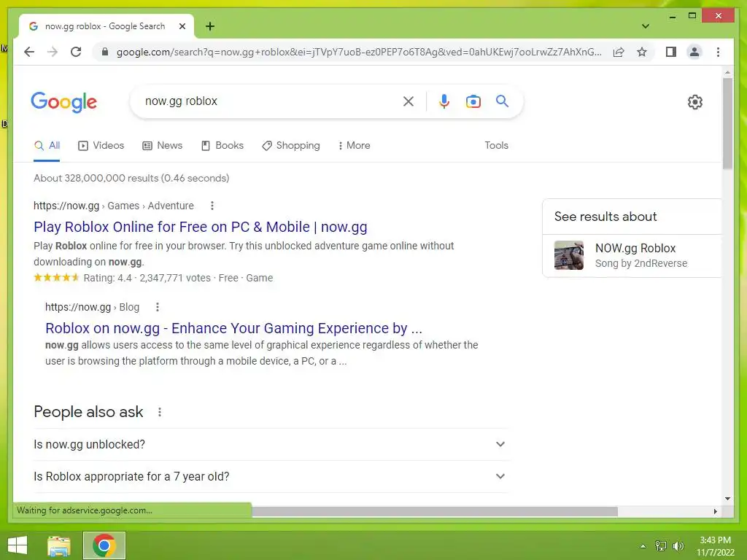Click the https://now.gg Games Adventure breadcrumb

coord(113,206)
